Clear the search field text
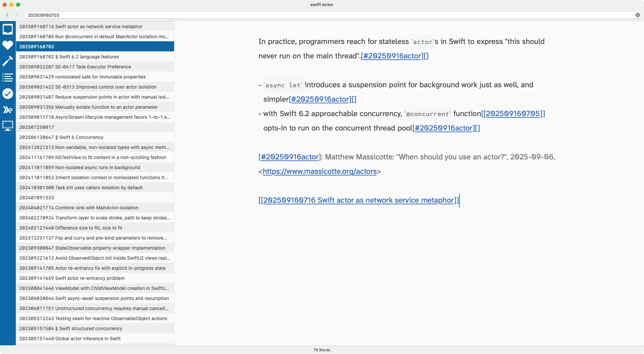644x354 pixels. click(638, 15)
